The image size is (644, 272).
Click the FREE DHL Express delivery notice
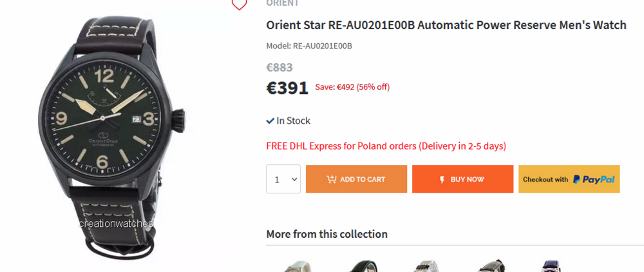point(386,146)
